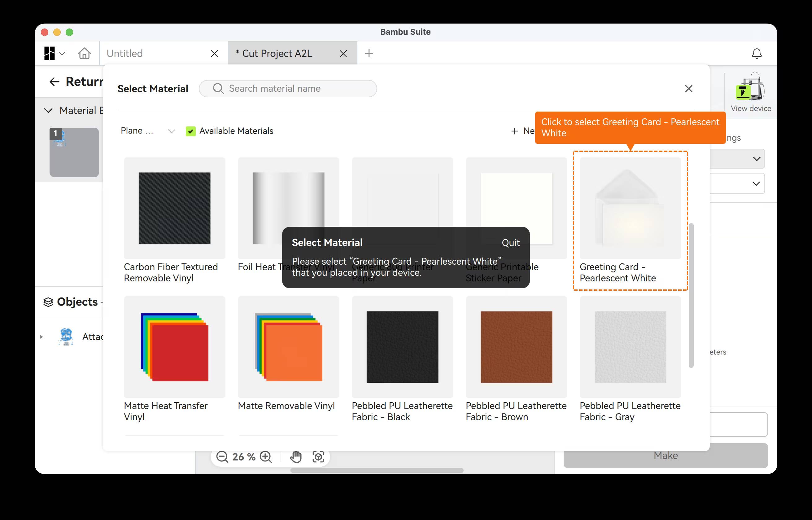Click the Objects layers icon
Image resolution: width=812 pixels, height=520 pixels.
pyautogui.click(x=48, y=302)
